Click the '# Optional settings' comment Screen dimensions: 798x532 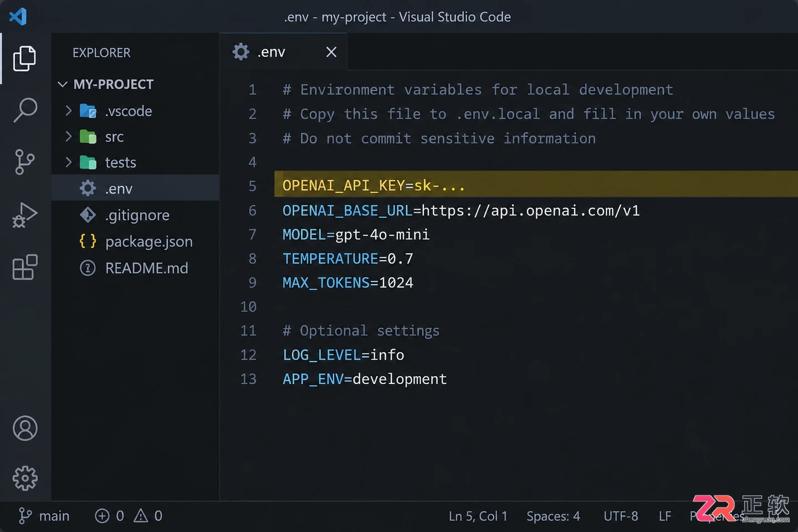pos(361,331)
